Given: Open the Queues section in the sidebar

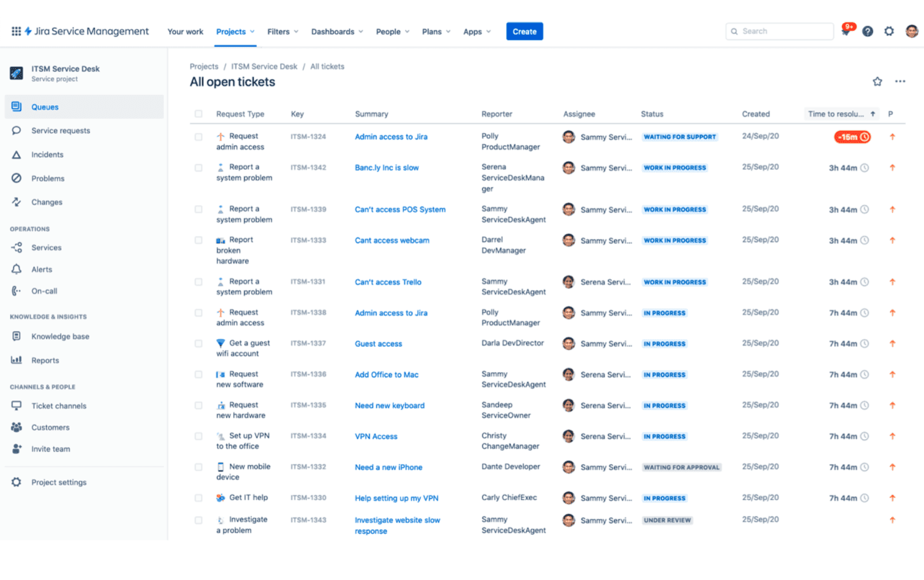Looking at the screenshot, I should click(x=44, y=107).
